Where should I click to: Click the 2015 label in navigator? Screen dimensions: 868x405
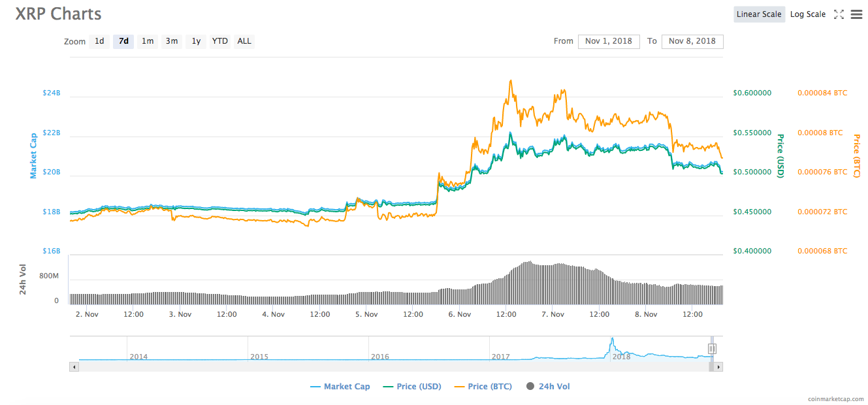tap(259, 357)
